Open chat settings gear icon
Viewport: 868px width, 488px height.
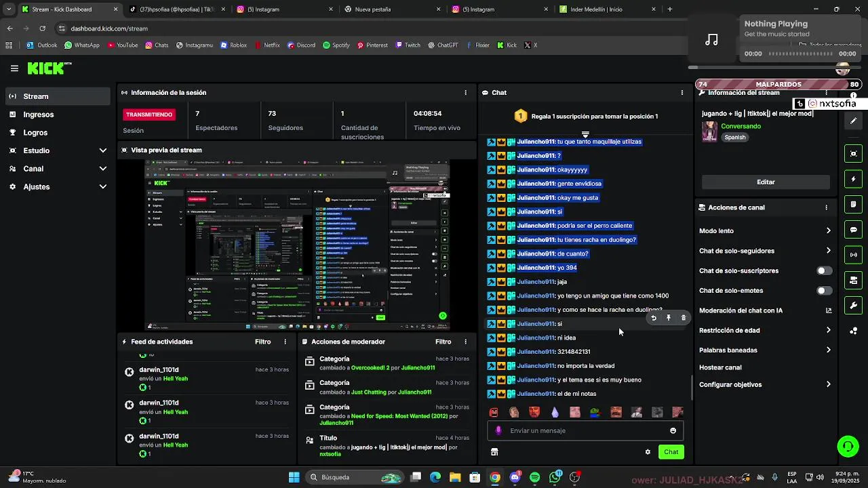(648, 452)
